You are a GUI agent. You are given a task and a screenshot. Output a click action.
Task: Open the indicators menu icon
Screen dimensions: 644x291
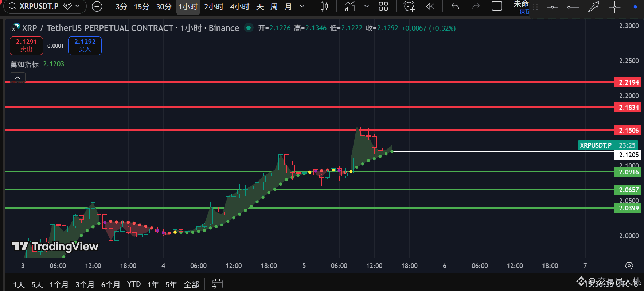point(350,7)
